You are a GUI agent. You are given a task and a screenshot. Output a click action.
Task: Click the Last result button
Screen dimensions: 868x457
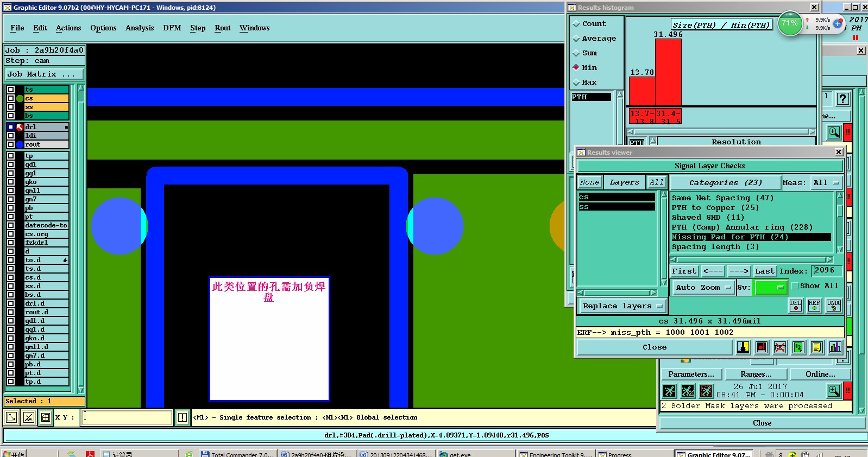coord(764,271)
